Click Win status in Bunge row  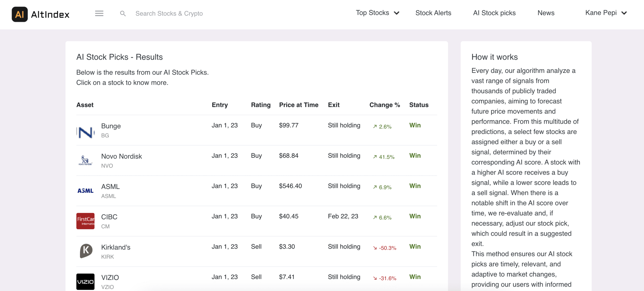pos(415,125)
